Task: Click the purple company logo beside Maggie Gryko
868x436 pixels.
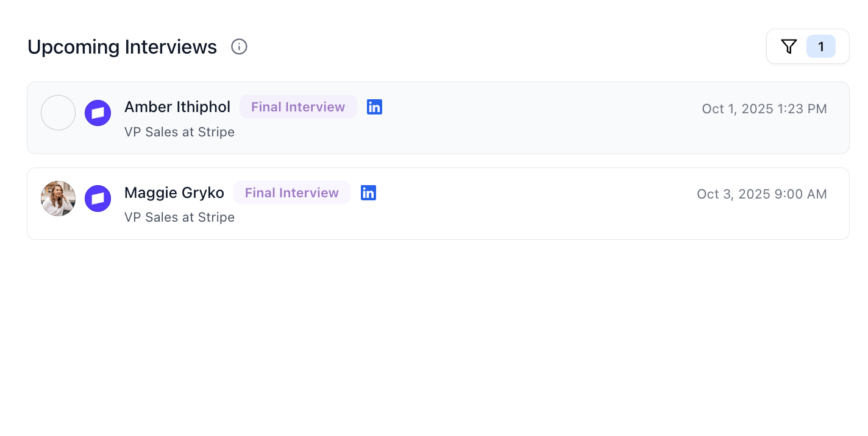Action: (98, 199)
